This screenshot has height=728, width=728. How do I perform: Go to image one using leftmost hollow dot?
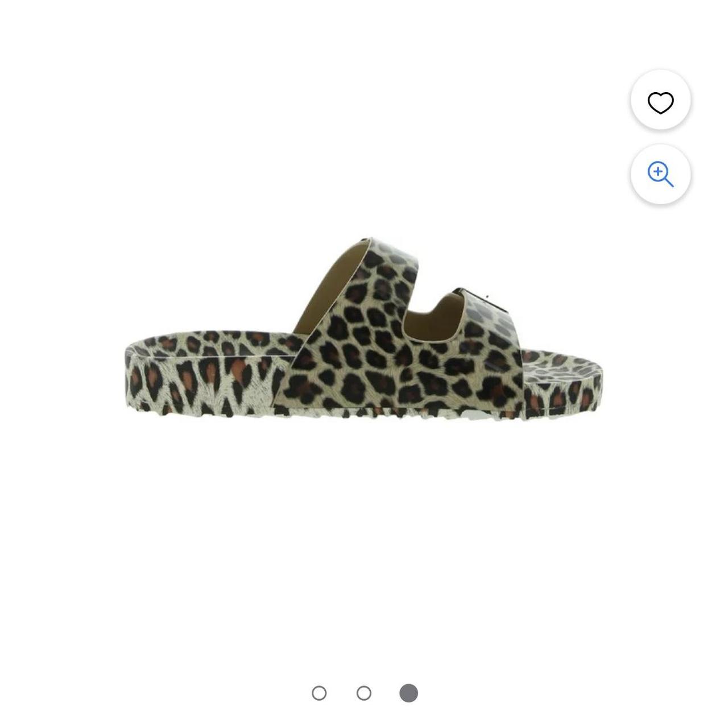pyautogui.click(x=319, y=693)
